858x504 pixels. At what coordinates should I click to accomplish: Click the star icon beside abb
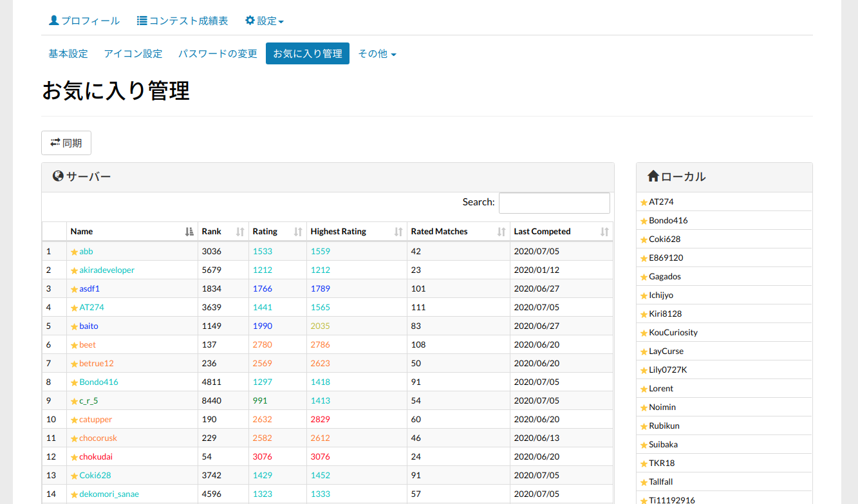click(x=74, y=252)
